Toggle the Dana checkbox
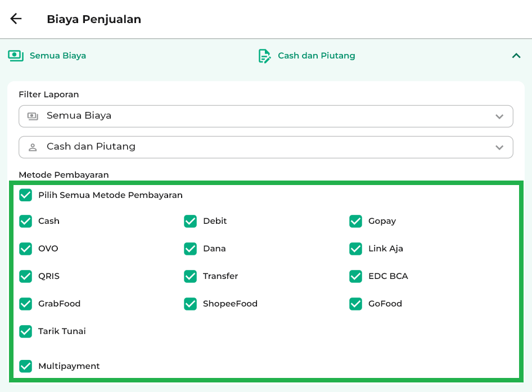Viewport: 532px width, 392px height. point(191,249)
